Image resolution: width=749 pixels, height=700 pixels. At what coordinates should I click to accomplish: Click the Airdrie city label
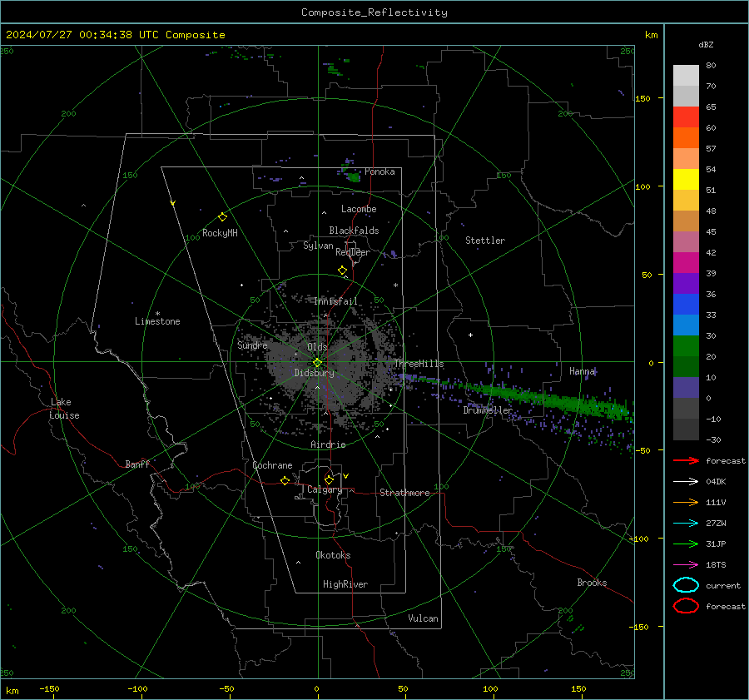(x=328, y=444)
